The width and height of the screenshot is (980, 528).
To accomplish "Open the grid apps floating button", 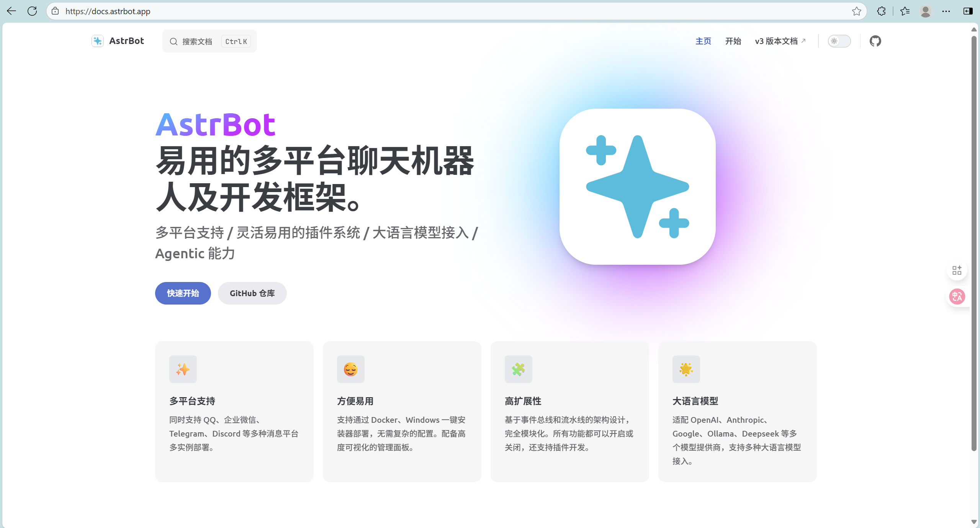I will tap(957, 271).
